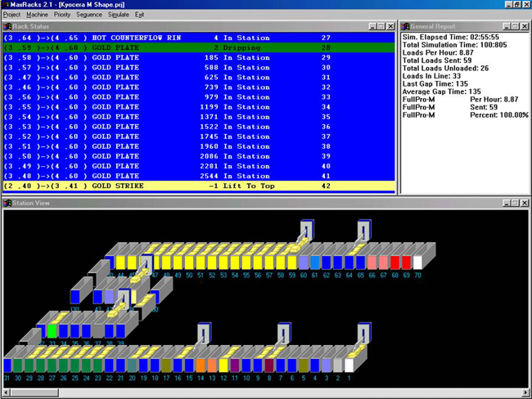The width and height of the screenshot is (532, 399).
Task: Click the Rack Status window icon
Action: click(x=7, y=26)
